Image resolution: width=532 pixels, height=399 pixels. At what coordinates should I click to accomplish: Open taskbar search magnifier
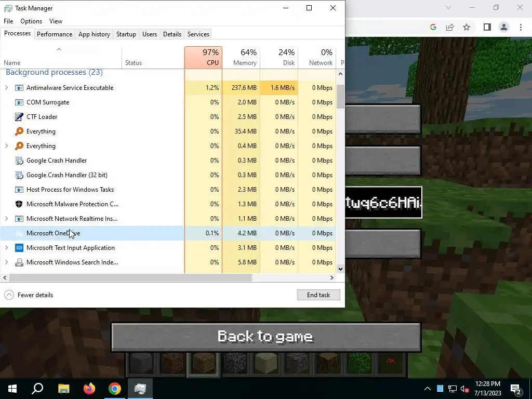click(x=37, y=389)
